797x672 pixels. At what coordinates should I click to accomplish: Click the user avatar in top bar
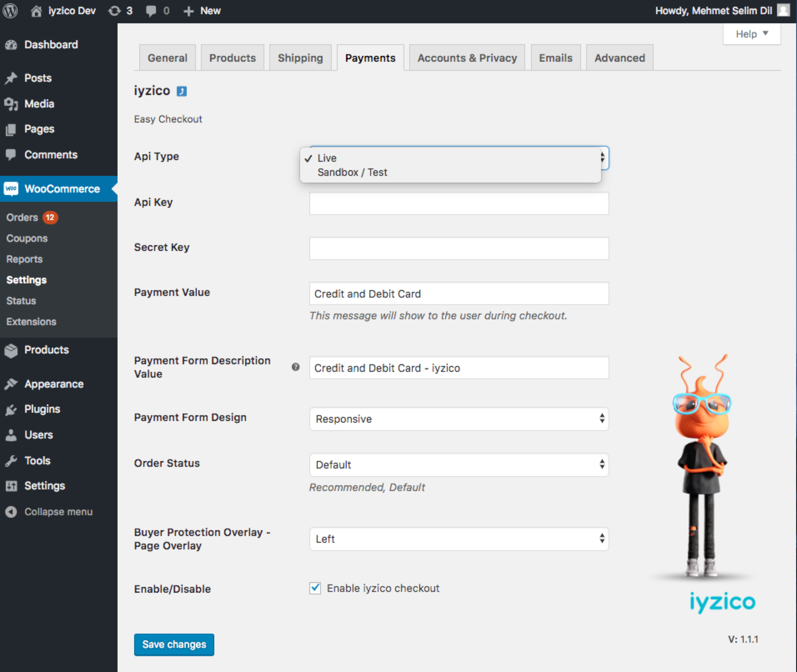pyautogui.click(x=783, y=10)
